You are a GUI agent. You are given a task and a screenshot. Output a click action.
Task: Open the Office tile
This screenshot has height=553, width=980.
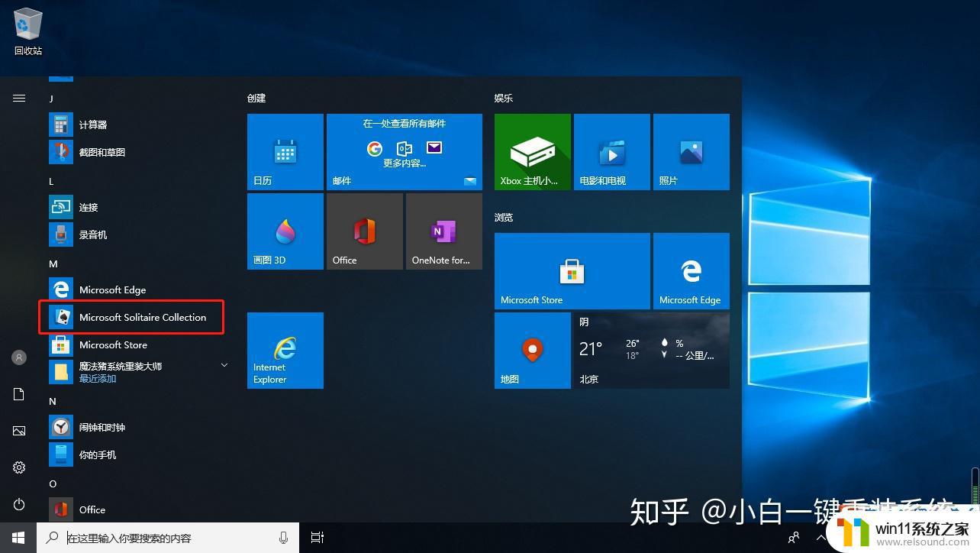coord(365,231)
